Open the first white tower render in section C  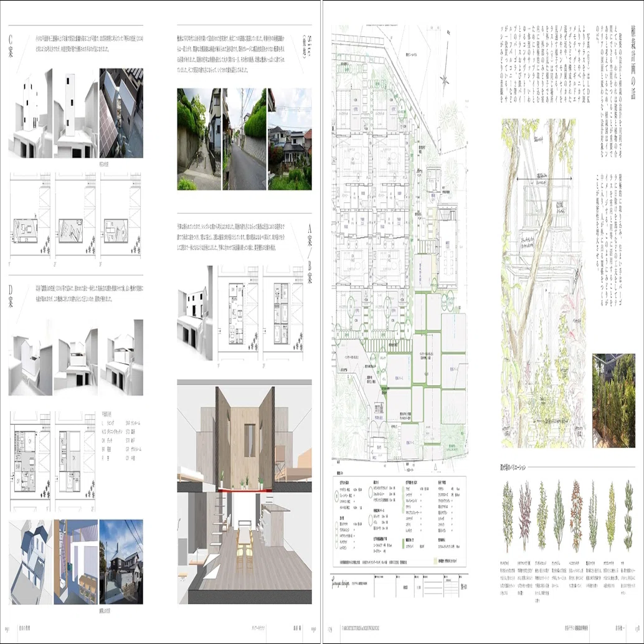[x=31, y=113]
